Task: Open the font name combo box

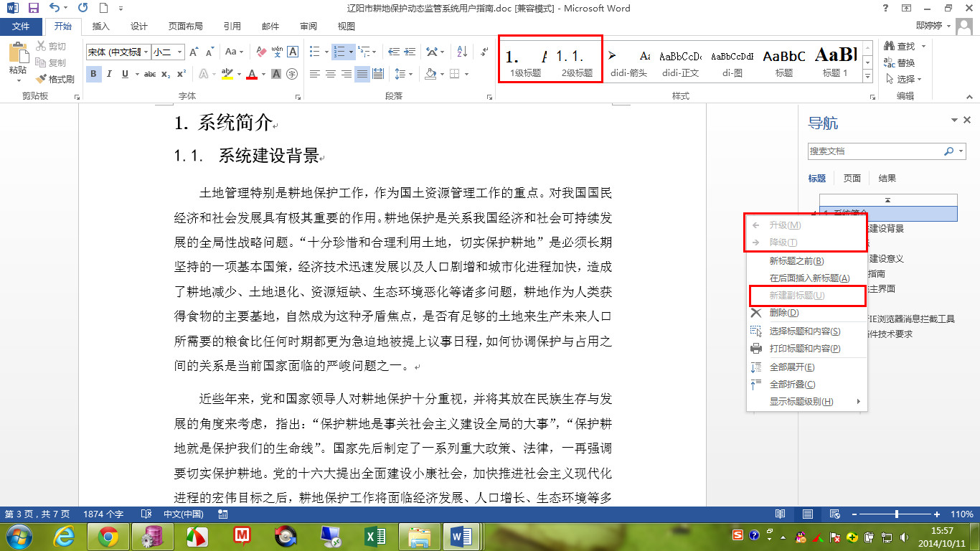Action: pos(118,52)
